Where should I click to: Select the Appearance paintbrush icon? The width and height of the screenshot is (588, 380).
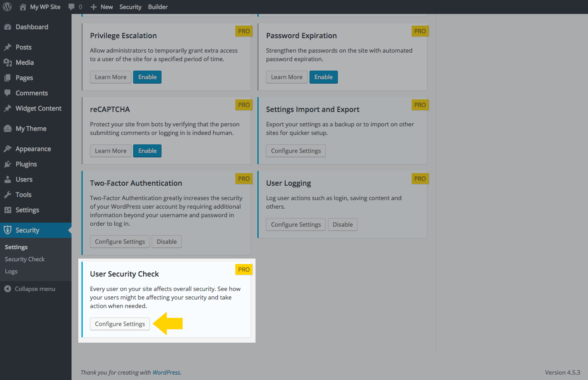click(x=9, y=148)
